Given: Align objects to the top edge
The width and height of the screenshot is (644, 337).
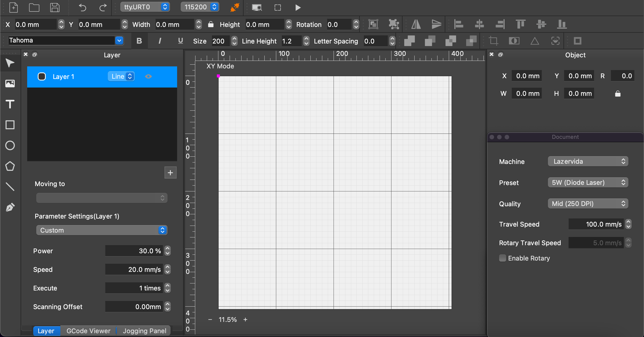Looking at the screenshot, I should (x=520, y=24).
